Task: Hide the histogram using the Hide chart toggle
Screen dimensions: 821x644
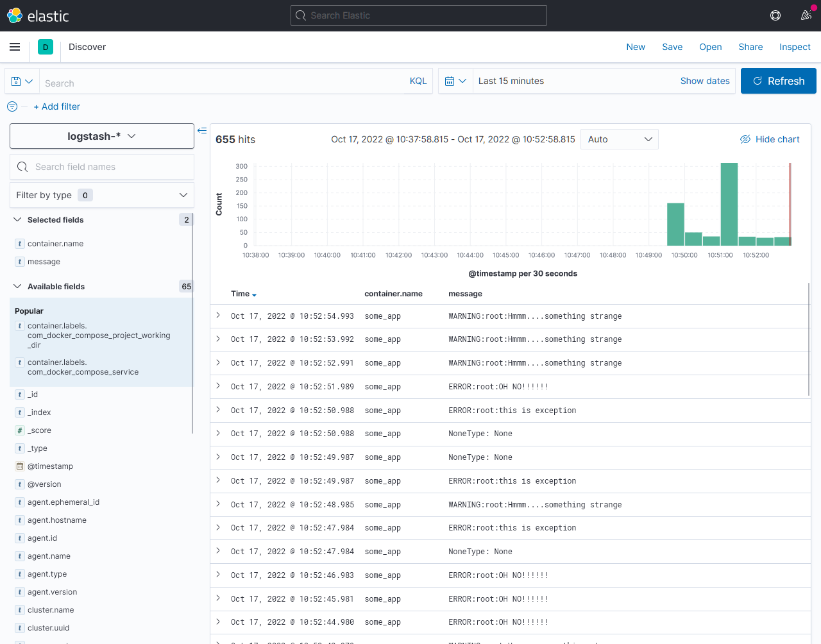Action: tap(770, 139)
